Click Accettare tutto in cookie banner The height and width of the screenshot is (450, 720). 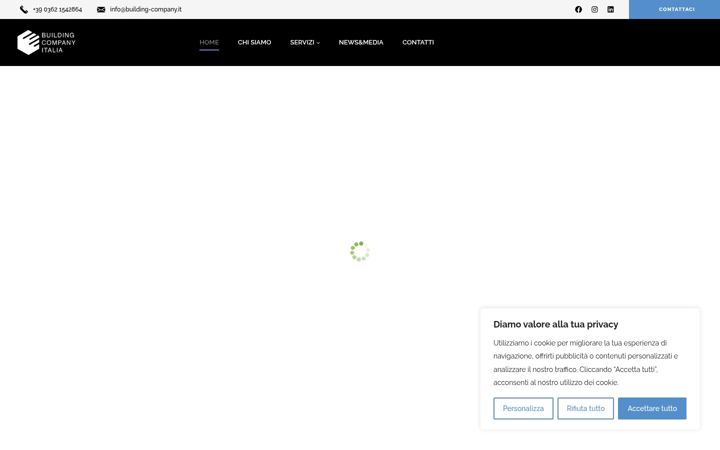click(x=652, y=408)
